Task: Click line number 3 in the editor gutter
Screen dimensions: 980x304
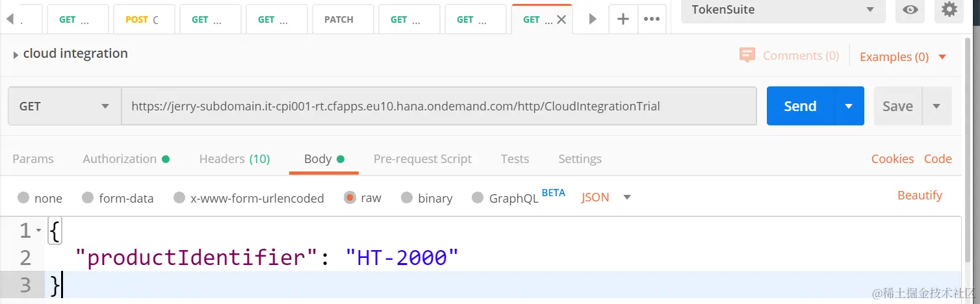Action: click(25, 285)
